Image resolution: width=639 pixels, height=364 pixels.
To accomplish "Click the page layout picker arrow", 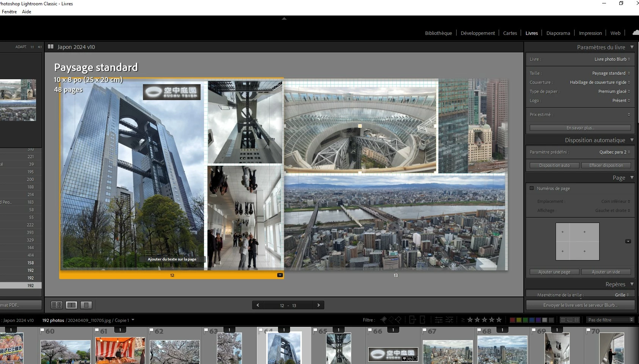I will [x=628, y=242].
